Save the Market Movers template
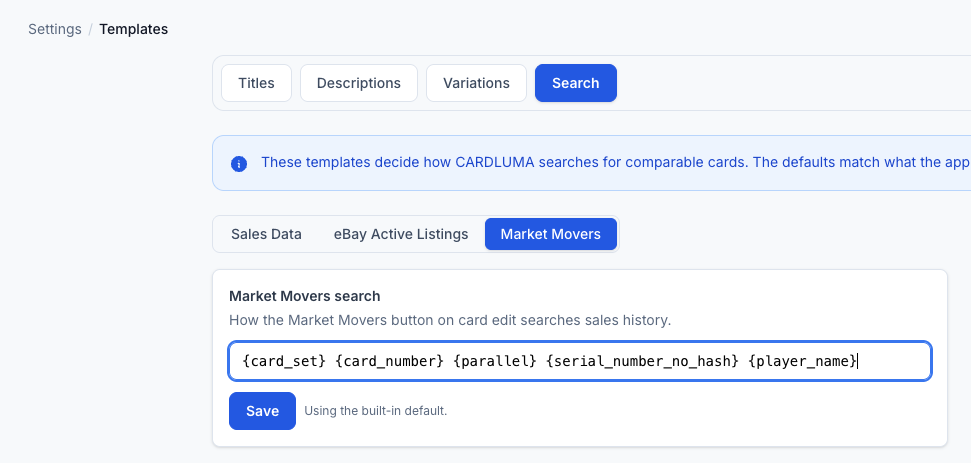The height and width of the screenshot is (463, 971). coord(262,411)
